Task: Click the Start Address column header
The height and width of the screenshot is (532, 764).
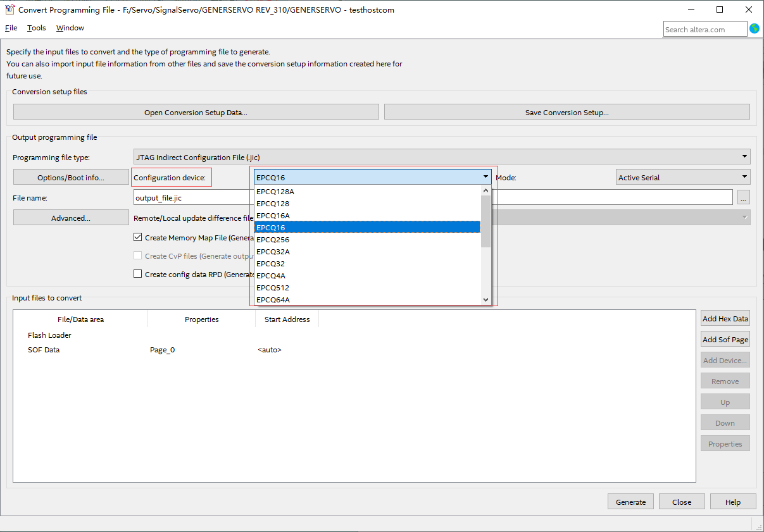Action: (x=287, y=319)
